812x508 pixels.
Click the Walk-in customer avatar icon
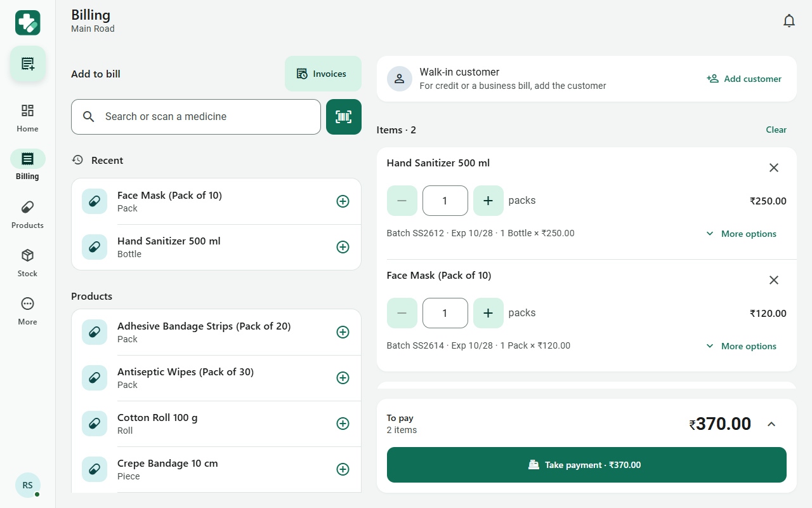pos(400,79)
